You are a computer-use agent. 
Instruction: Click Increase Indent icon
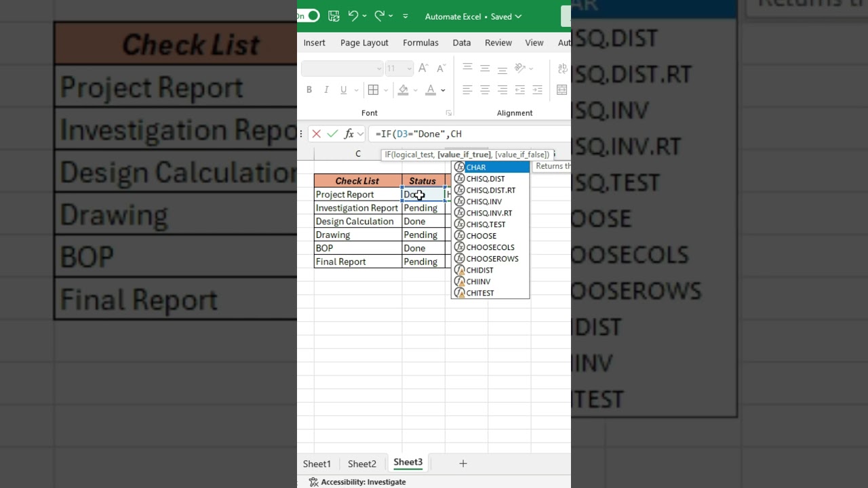tap(538, 90)
